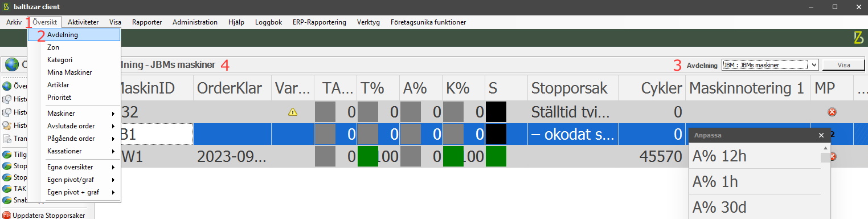Image resolution: width=868 pixels, height=219 pixels.
Task: Open the Hjälp menu
Action: click(x=236, y=22)
